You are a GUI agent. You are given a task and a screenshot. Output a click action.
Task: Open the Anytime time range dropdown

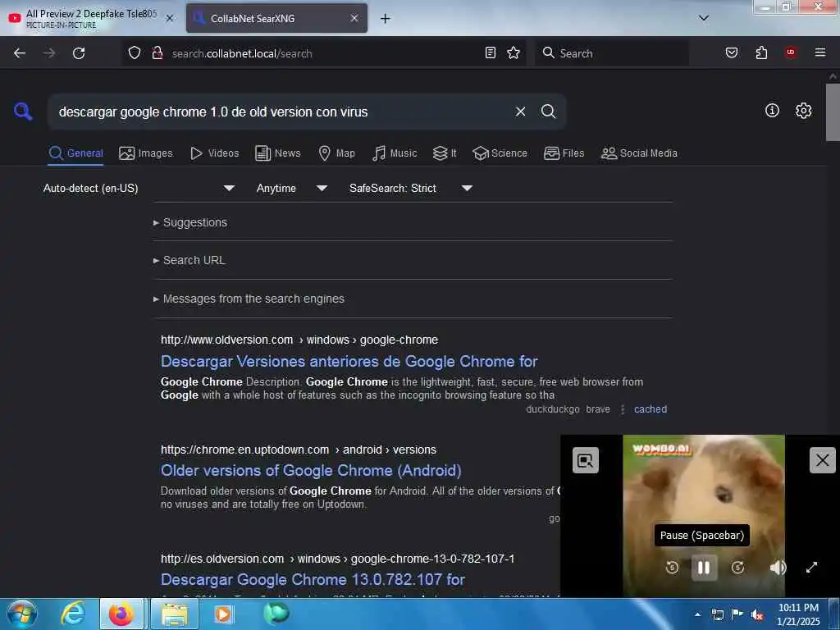point(291,188)
